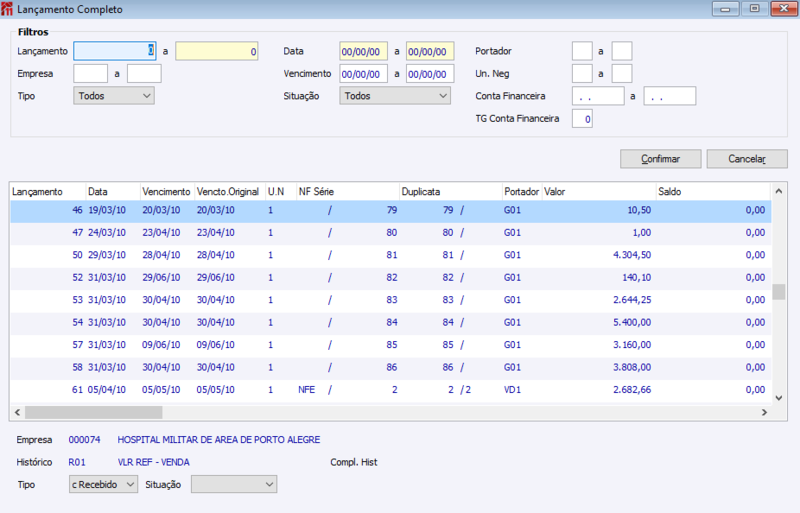Click the table's scroll down arrow

(x=779, y=397)
